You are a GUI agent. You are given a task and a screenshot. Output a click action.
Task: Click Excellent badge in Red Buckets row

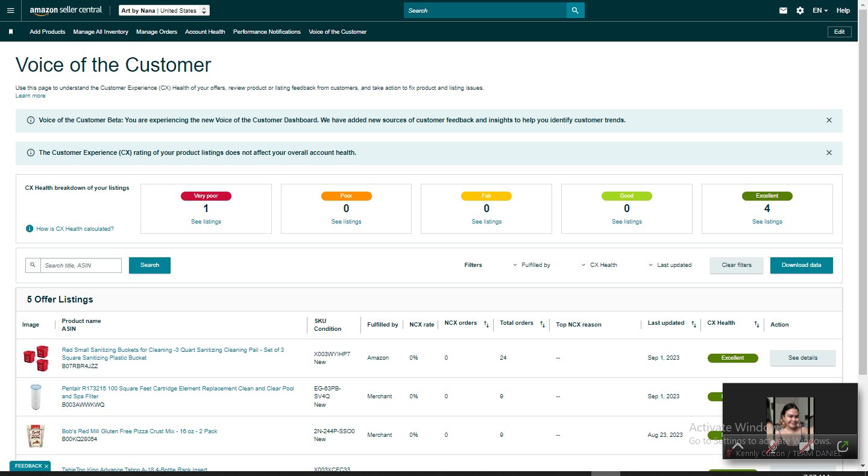733,358
